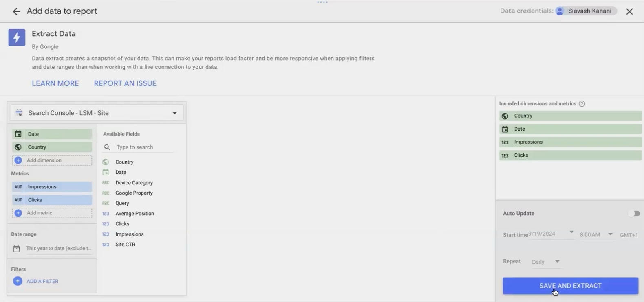
Task: Select Country in Available Fields list
Action: point(124,162)
